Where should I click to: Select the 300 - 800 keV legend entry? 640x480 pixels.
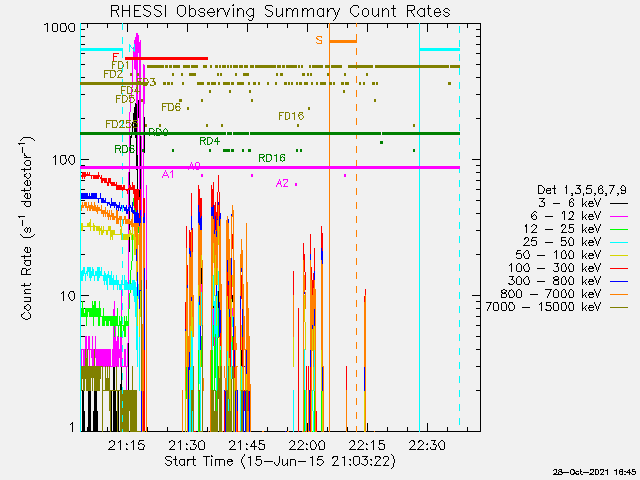point(568,281)
